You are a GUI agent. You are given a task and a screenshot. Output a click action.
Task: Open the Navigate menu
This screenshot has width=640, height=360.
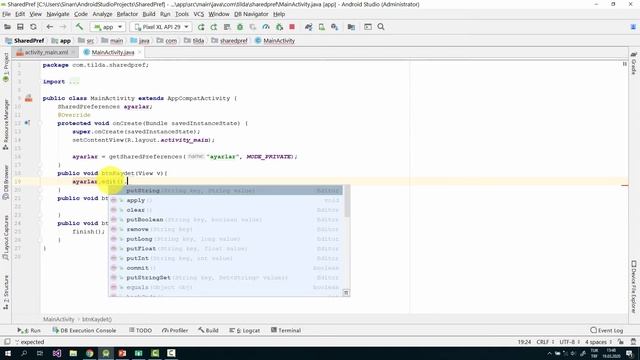click(58, 14)
